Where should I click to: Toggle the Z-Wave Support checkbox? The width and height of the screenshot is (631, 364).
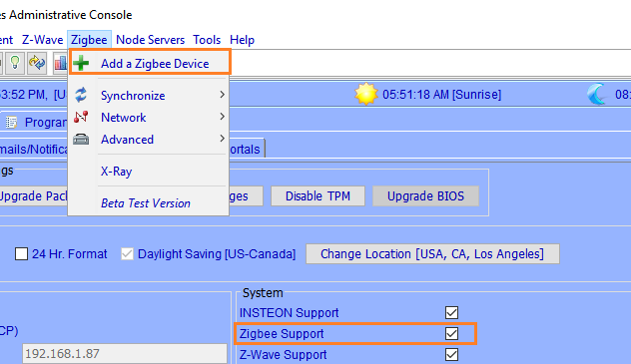coord(451,354)
